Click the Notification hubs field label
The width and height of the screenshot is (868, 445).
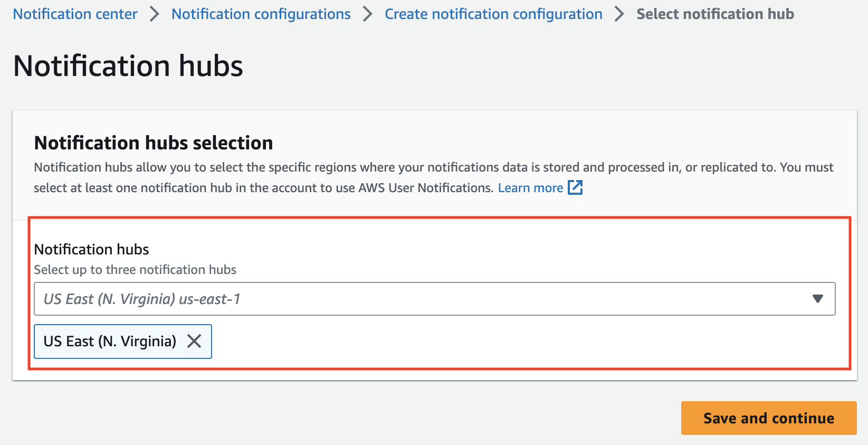point(92,249)
